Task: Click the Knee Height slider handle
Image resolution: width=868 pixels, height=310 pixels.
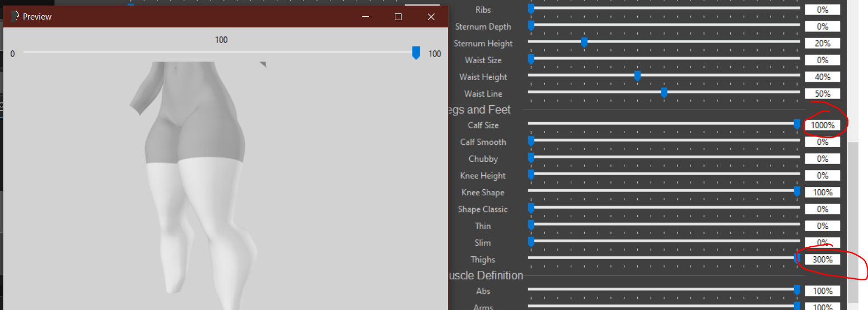Action: coord(531,175)
